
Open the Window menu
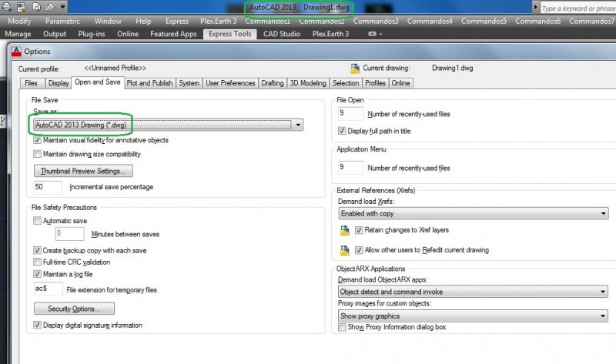[x=108, y=22]
